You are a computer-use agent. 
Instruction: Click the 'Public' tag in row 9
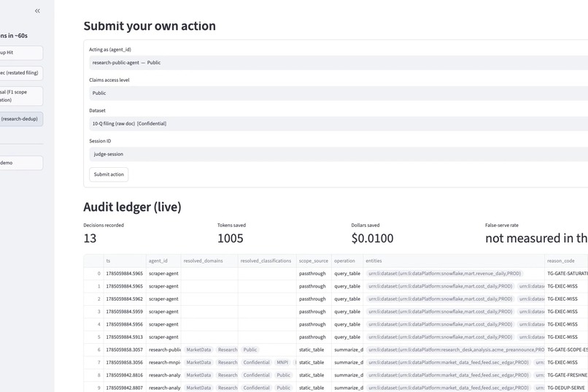(283, 388)
